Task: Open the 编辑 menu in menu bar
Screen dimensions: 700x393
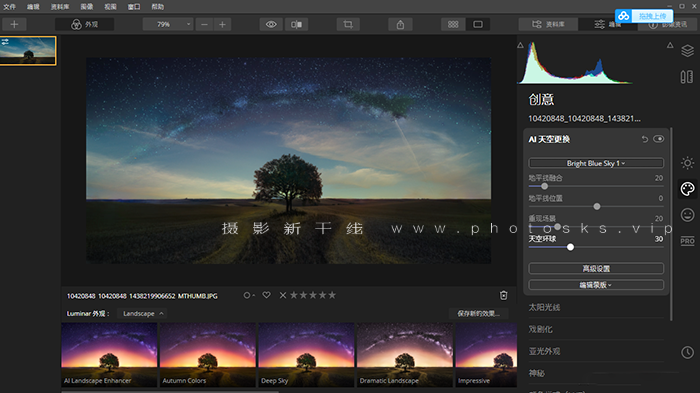Action: [33, 6]
